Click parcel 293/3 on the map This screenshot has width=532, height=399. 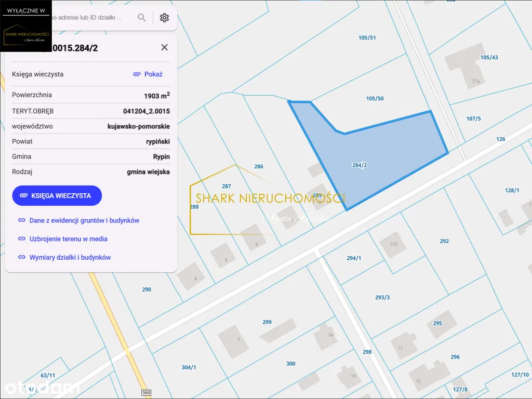coord(382,298)
